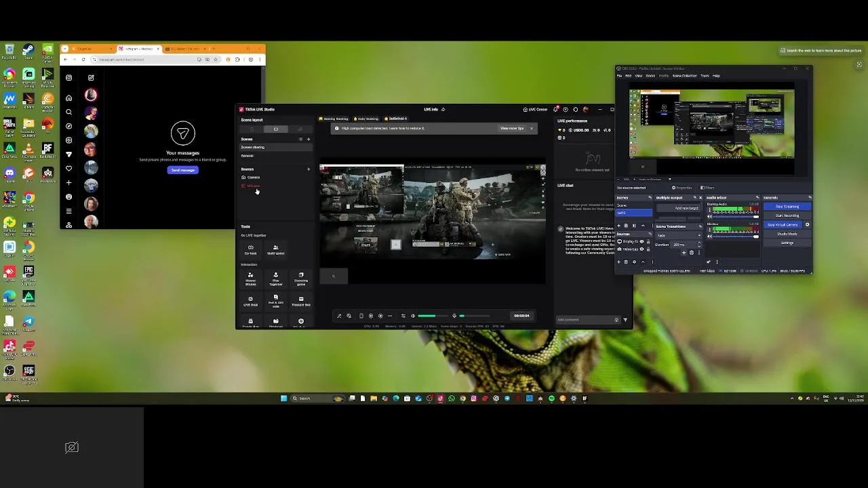868x488 pixels.
Task: Toggle lock on Video Capture source in OBS
Action: (648, 249)
